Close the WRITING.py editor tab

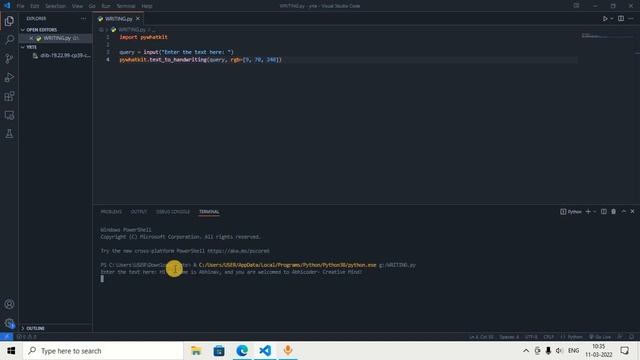138,19
